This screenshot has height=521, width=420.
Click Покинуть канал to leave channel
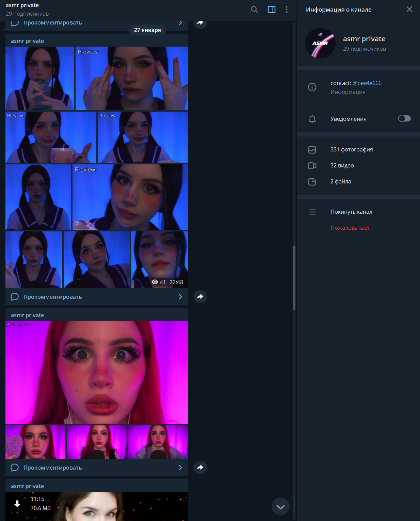pyautogui.click(x=351, y=212)
